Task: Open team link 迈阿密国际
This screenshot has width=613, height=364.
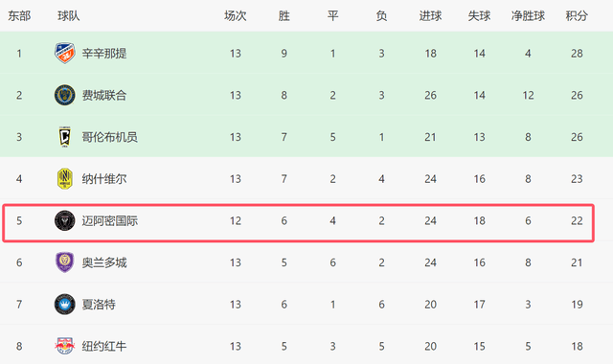Action: [x=110, y=221]
